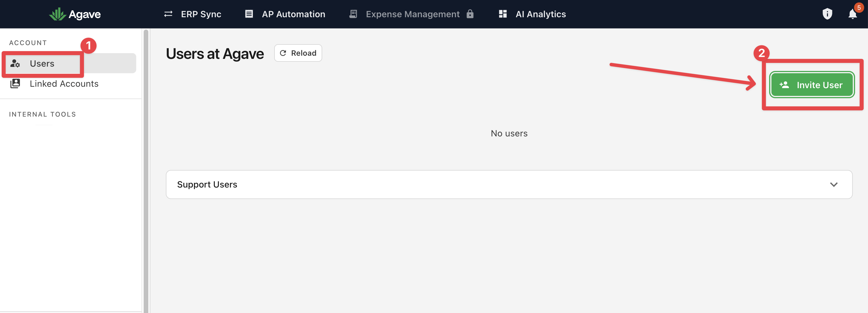Click the Linked Accounts contacts icon
868x313 pixels.
[x=15, y=84]
